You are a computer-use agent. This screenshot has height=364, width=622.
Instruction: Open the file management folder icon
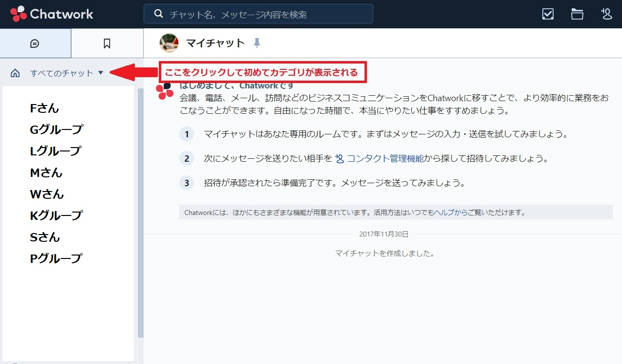click(577, 14)
